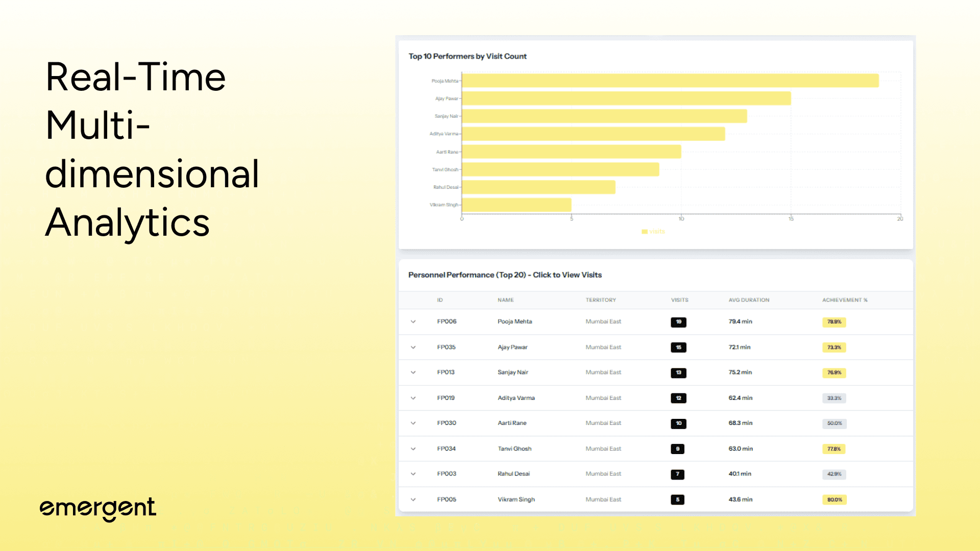Expand the Ajay Pawar row chevron
The height and width of the screenshot is (551, 980).
[x=413, y=347]
